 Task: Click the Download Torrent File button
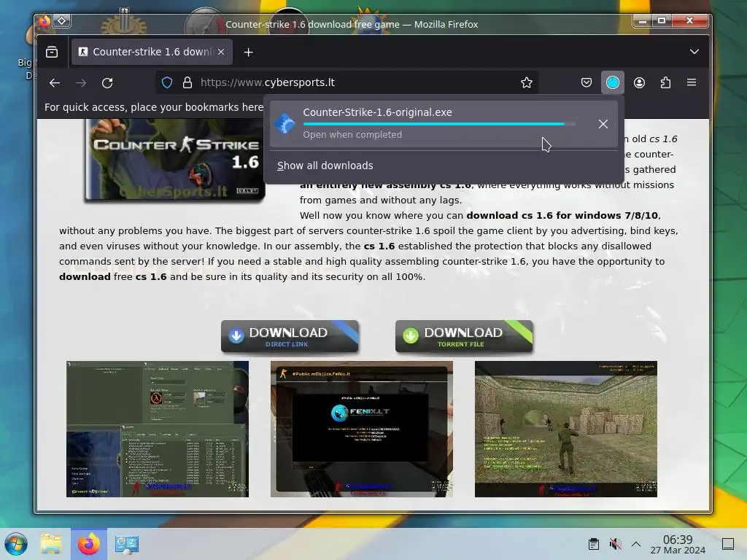point(464,336)
